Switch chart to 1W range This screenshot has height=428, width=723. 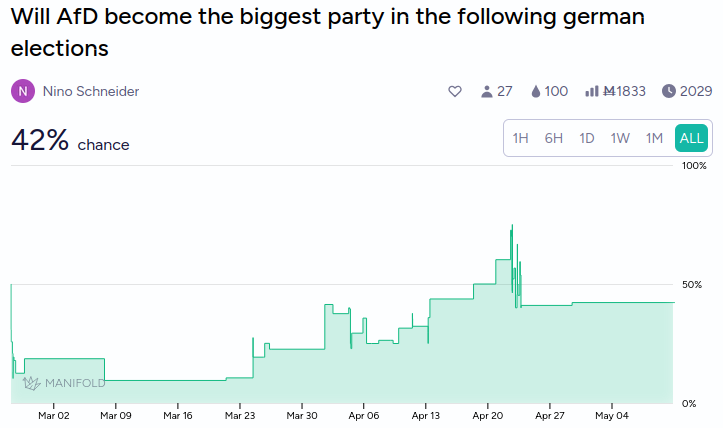coord(620,138)
